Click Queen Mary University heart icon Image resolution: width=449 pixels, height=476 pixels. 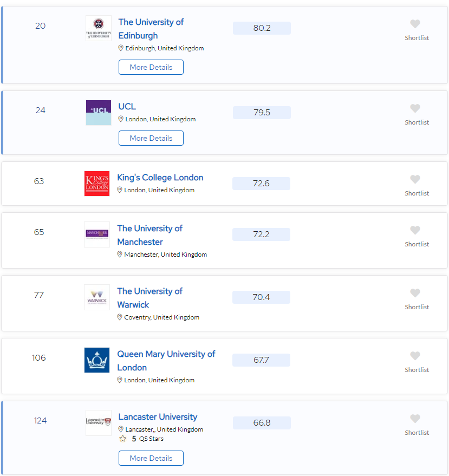(415, 356)
